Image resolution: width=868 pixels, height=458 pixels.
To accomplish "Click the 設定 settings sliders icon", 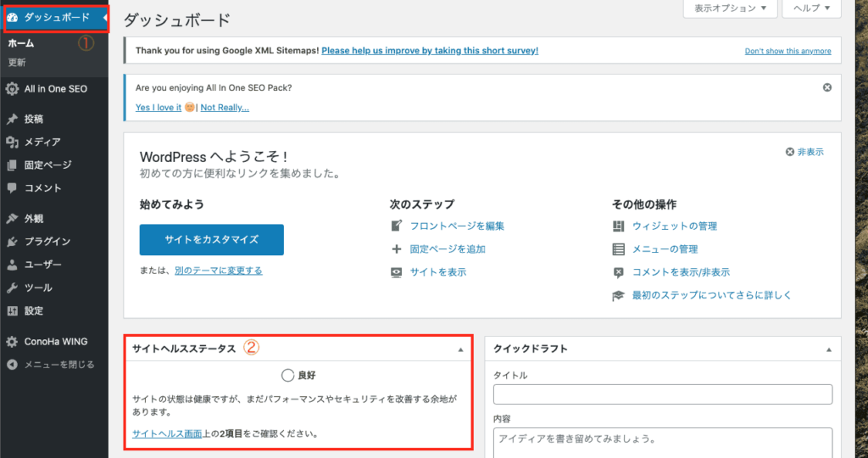I will [x=12, y=310].
